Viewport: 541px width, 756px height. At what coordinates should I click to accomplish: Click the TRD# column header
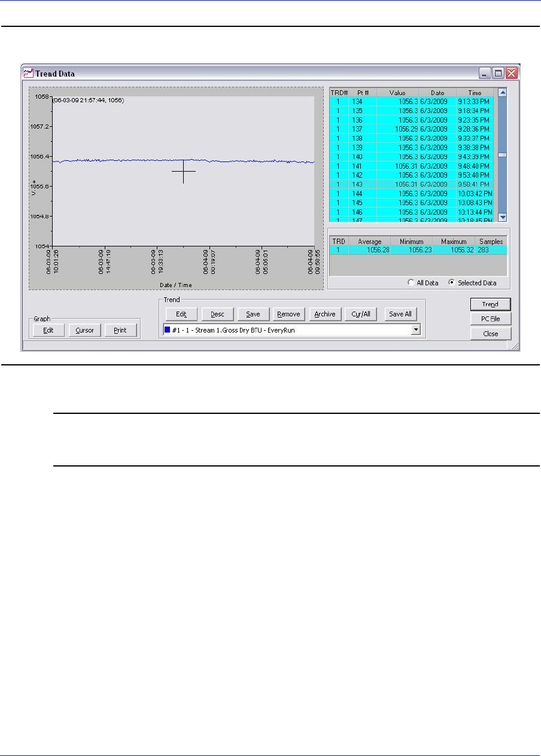pyautogui.click(x=339, y=93)
